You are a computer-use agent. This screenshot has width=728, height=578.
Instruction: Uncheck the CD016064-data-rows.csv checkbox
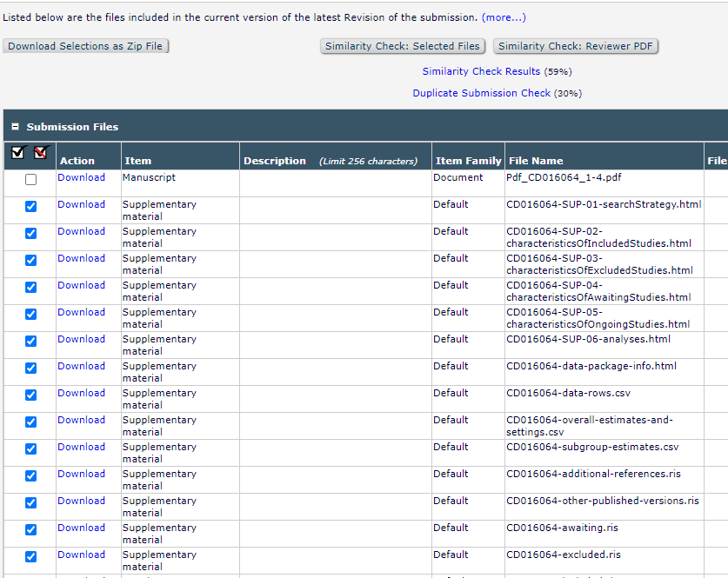pyautogui.click(x=31, y=395)
